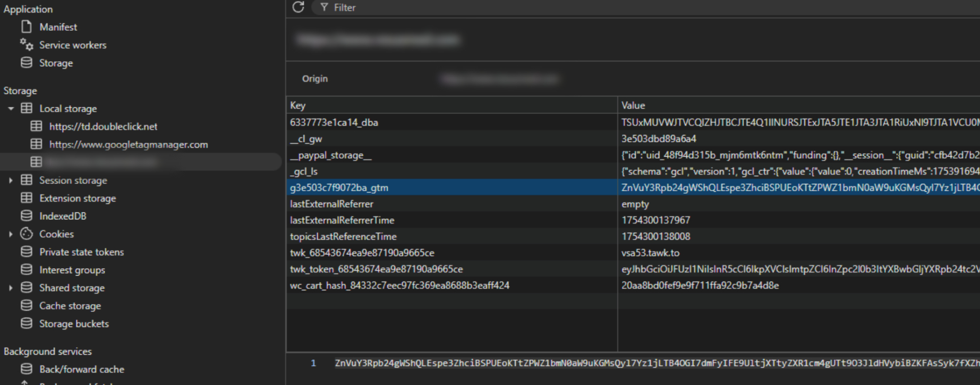Open Private state tokens item
This screenshot has width=980, height=385.
click(x=81, y=252)
